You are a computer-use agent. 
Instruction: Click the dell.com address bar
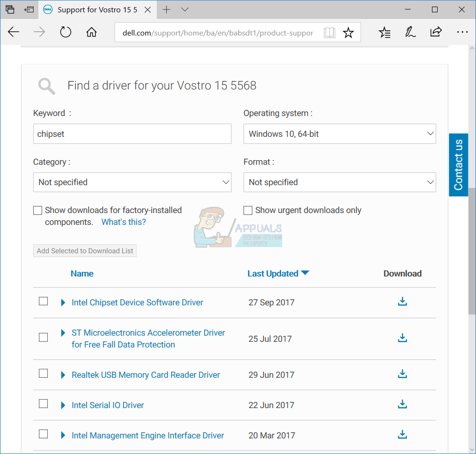tap(217, 33)
